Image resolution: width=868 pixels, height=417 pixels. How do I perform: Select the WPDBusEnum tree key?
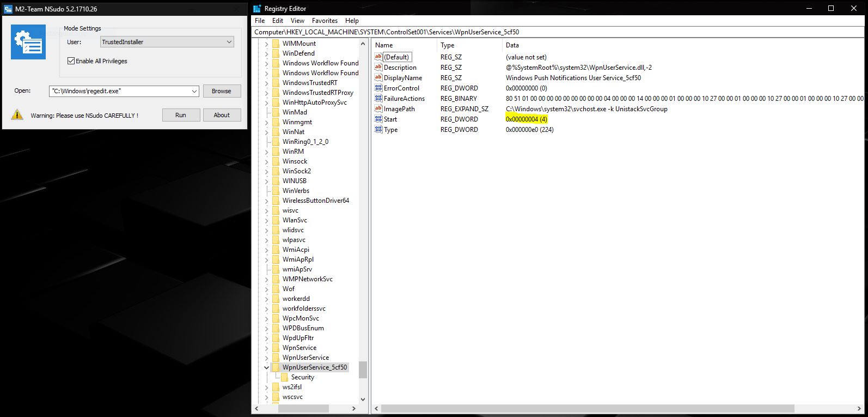coord(303,328)
